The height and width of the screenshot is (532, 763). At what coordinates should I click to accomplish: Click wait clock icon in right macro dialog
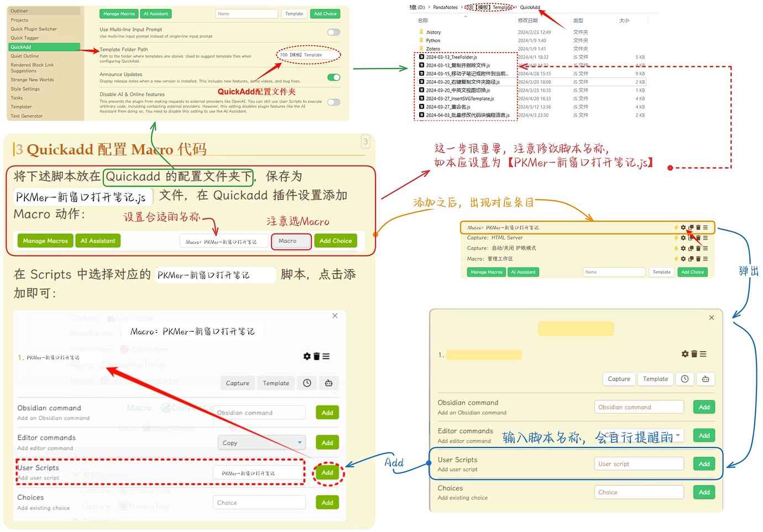[684, 379]
